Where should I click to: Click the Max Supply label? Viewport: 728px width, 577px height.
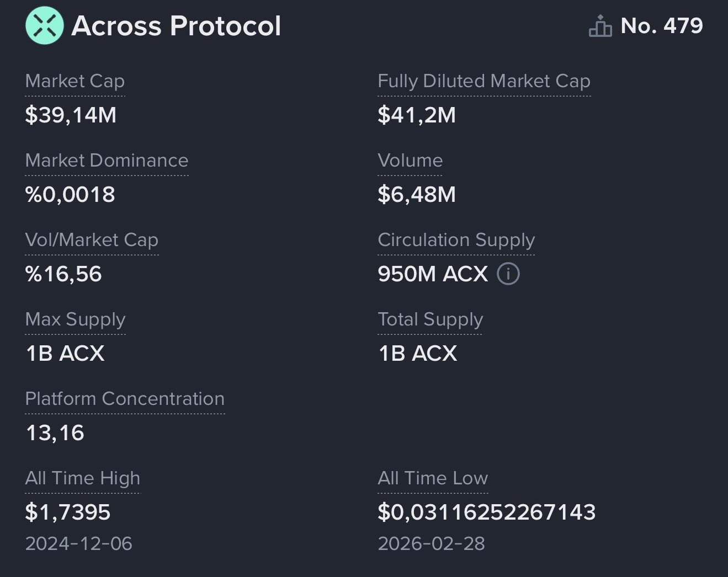[x=76, y=319]
